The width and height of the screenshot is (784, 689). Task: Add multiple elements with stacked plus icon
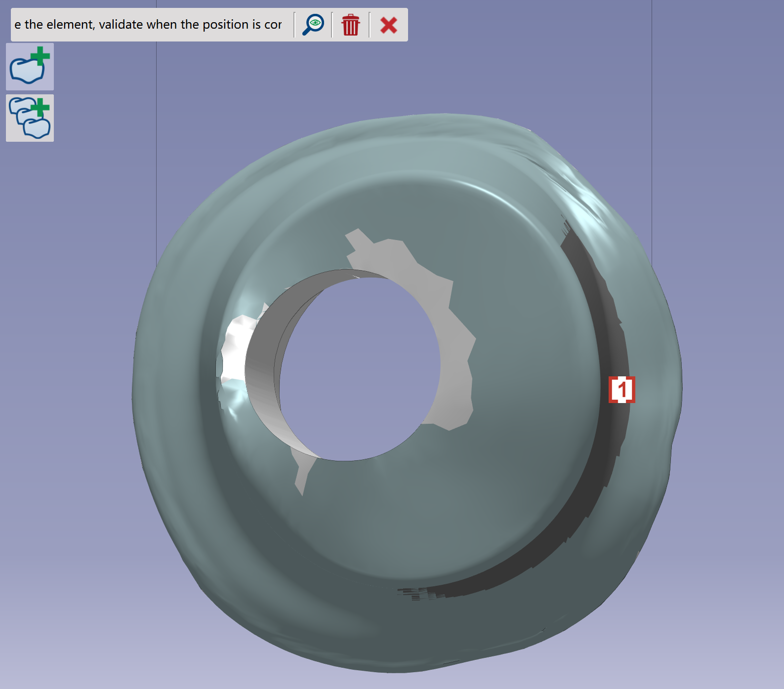[30, 118]
